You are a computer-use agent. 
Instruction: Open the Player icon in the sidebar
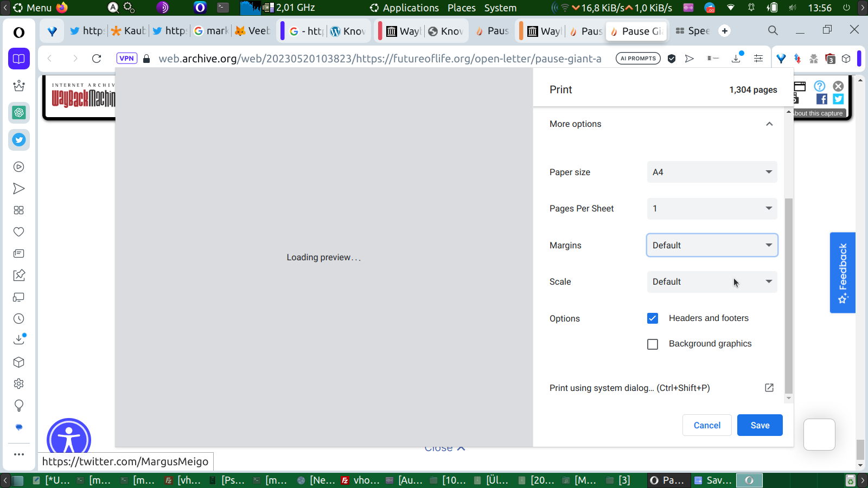(x=19, y=167)
